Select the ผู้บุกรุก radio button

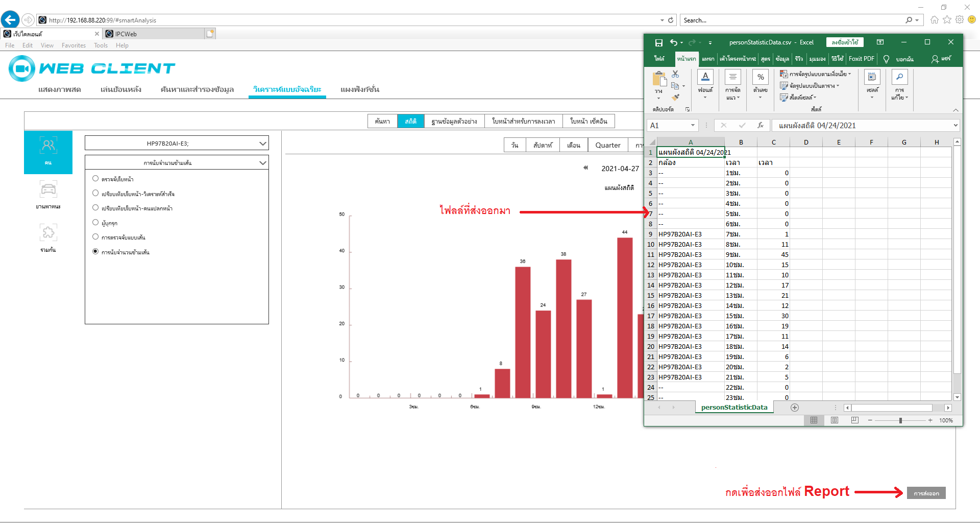[x=95, y=223]
